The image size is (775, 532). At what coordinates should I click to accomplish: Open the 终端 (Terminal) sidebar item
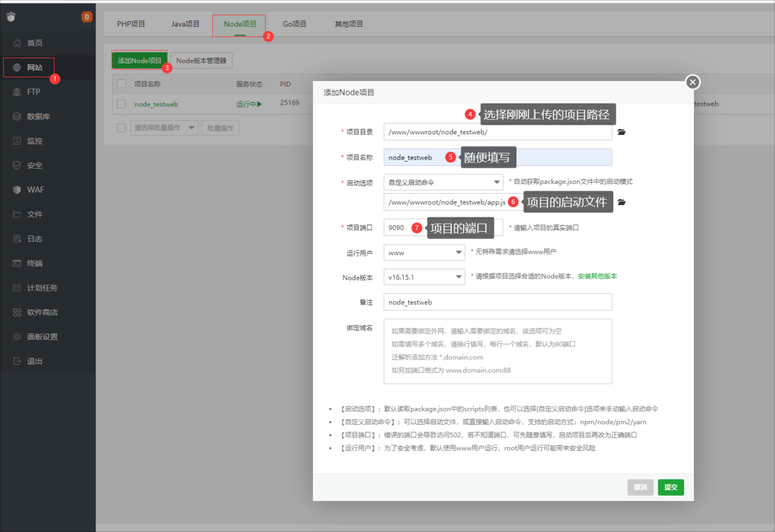[x=35, y=263]
